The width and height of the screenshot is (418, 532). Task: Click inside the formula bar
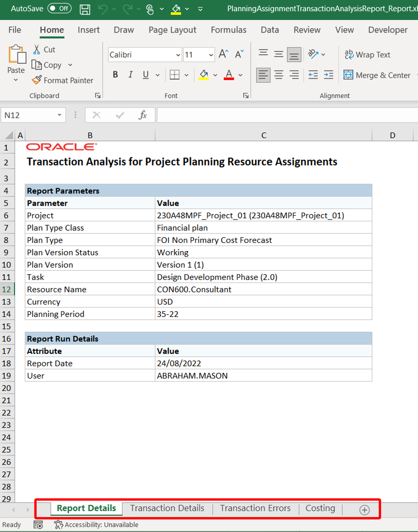coord(287,115)
